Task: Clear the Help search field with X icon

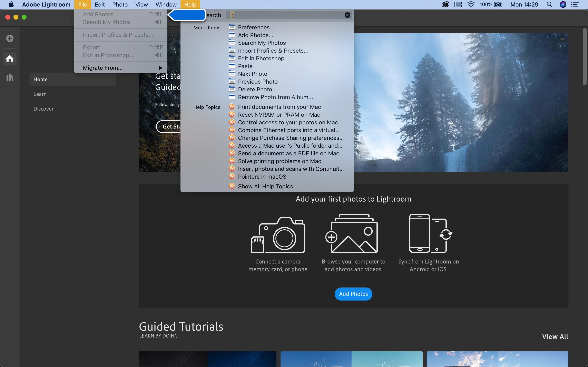Action: [x=347, y=15]
